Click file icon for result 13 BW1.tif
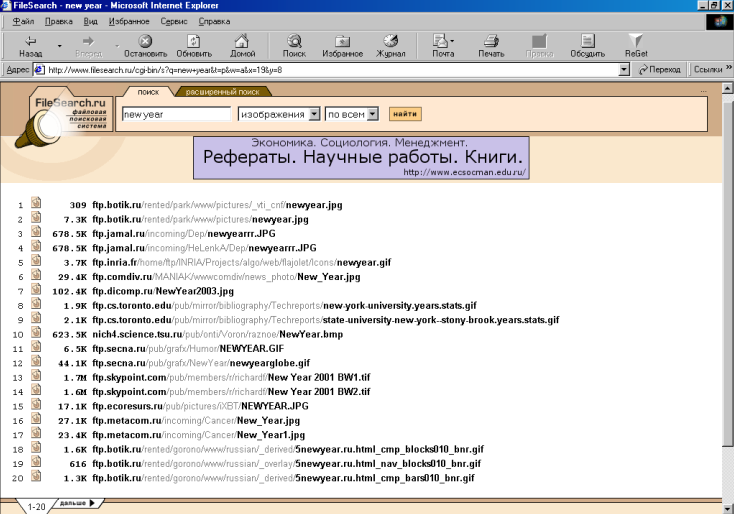The image size is (734, 514). point(36,375)
